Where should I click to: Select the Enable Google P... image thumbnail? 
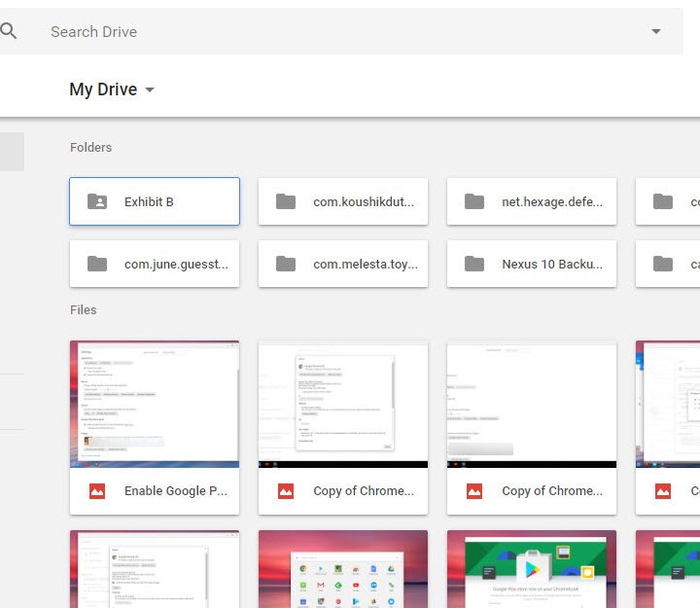(x=155, y=405)
